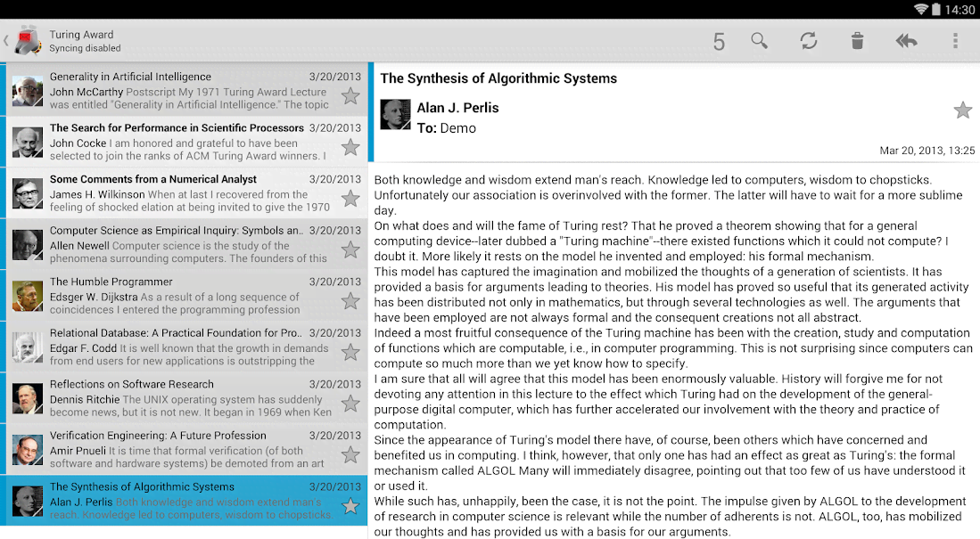Viewport: 980px width, 539px height.
Task: Star the Amir Pnueli email
Action: coord(350,454)
